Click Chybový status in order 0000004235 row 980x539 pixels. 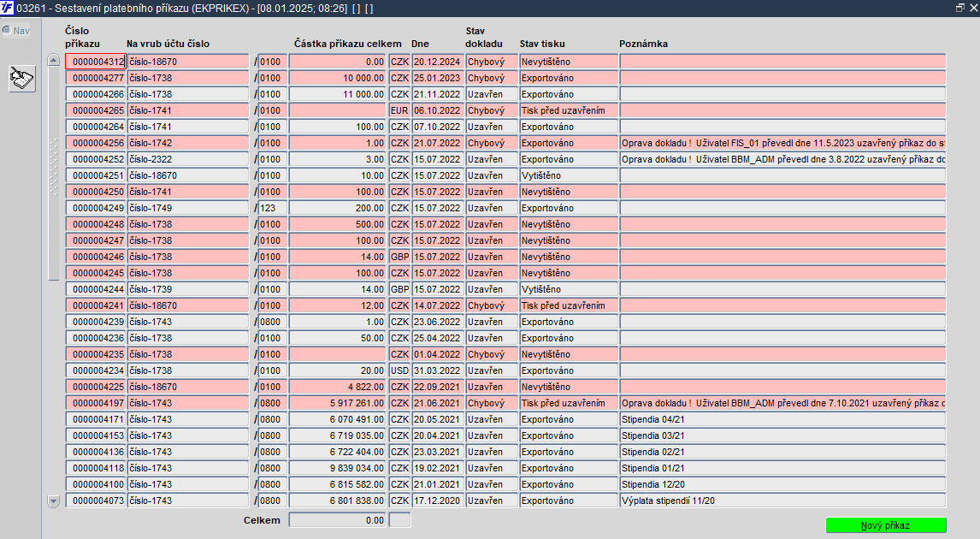(491, 354)
